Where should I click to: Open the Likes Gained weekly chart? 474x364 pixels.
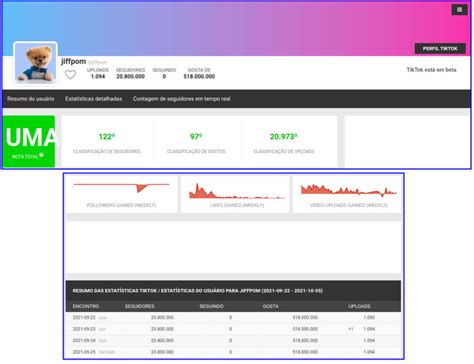point(237,194)
